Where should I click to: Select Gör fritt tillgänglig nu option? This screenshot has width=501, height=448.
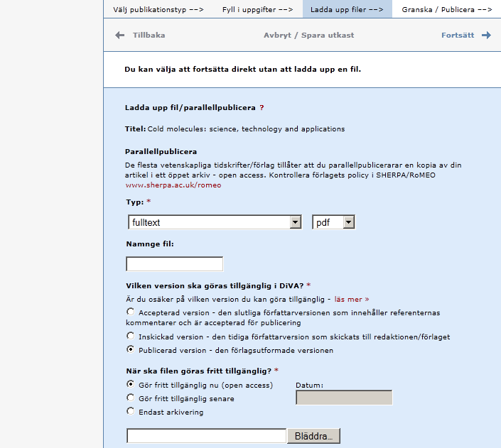[130, 384]
